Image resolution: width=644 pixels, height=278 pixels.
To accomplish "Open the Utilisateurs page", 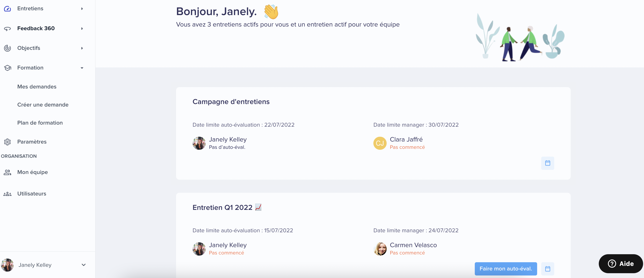I will tap(32, 194).
